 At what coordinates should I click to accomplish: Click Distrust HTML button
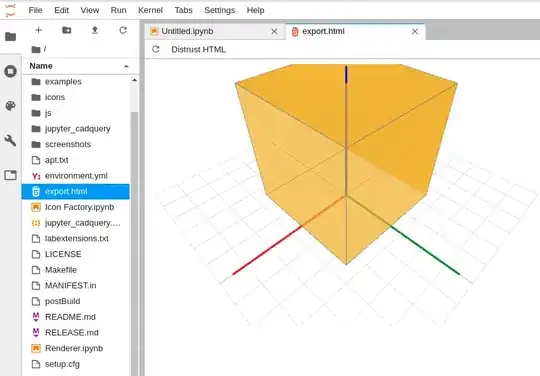click(x=198, y=49)
